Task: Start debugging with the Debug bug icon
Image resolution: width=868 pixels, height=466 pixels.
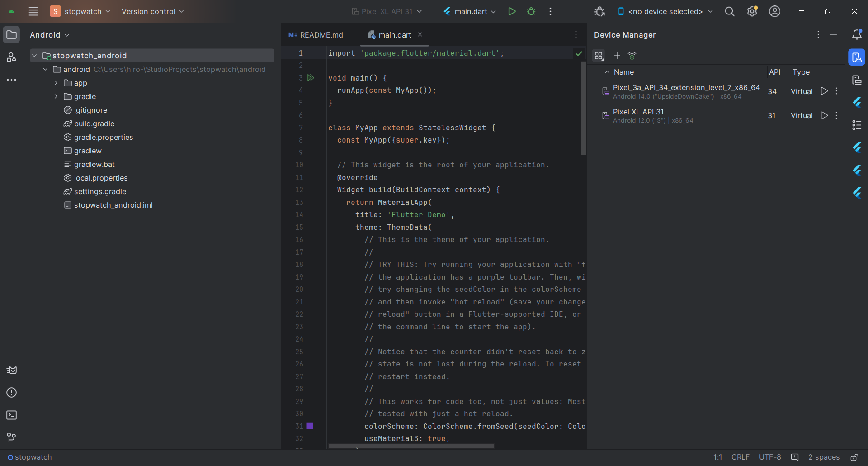Action: pos(531,11)
